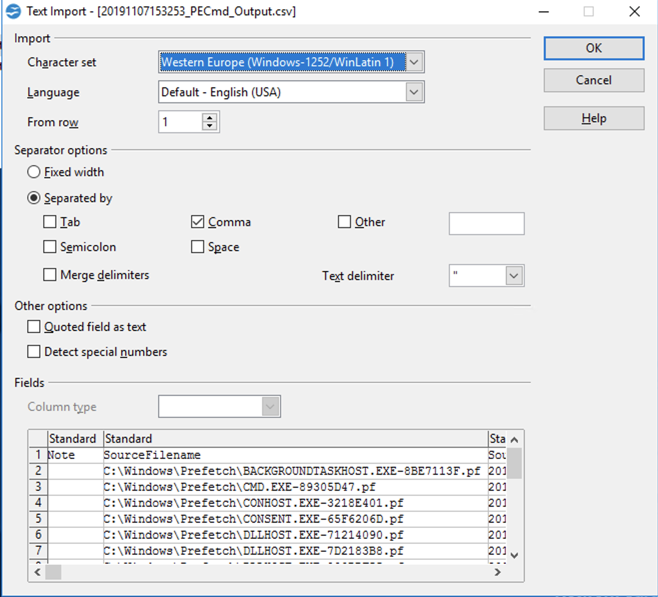The image size is (658, 597).
Task: Increase the From row value
Action: pyautogui.click(x=209, y=117)
